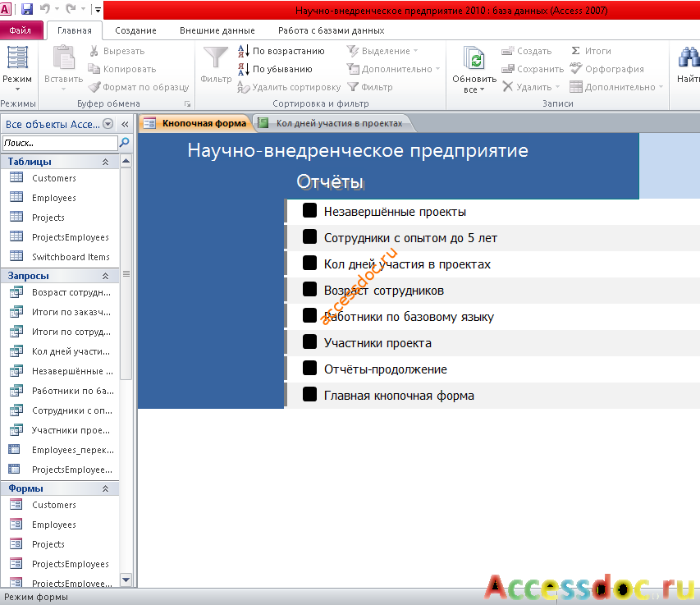This screenshot has height=605, width=700.
Task: Click button next to Работники по базовому языку
Action: click(309, 315)
